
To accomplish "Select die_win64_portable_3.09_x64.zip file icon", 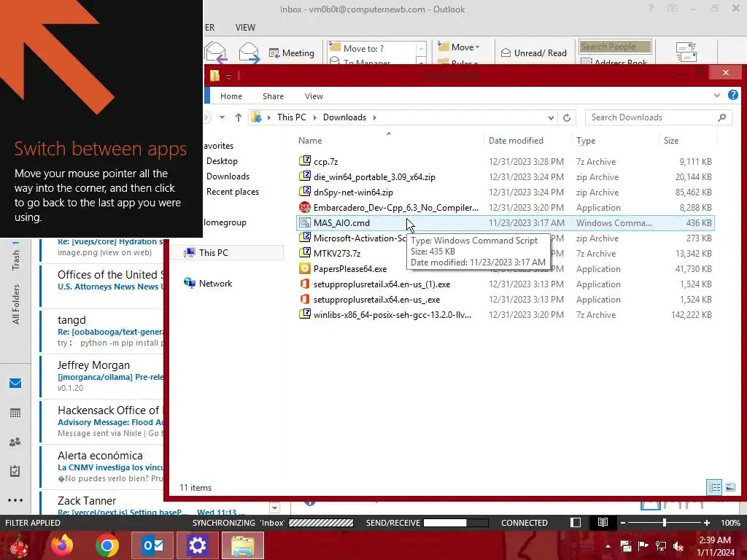I will click(305, 176).
